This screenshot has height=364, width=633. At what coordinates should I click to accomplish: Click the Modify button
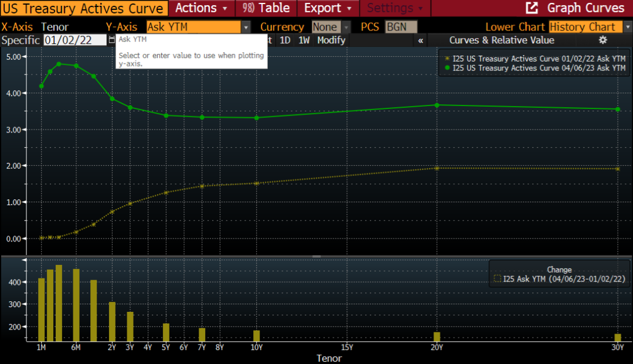tap(331, 40)
